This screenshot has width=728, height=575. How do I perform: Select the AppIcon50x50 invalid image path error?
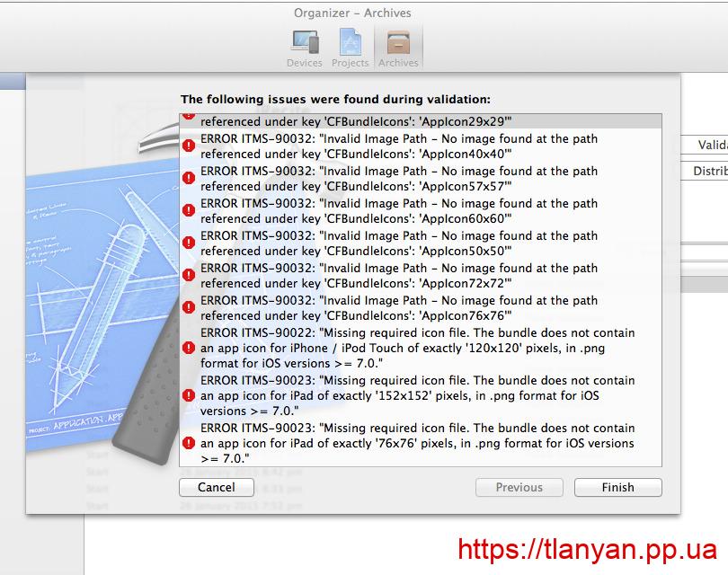pos(398,243)
